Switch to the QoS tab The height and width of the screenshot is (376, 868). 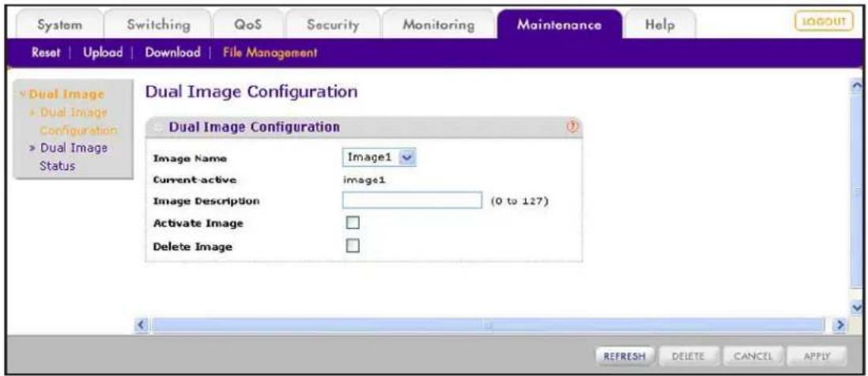(x=247, y=25)
